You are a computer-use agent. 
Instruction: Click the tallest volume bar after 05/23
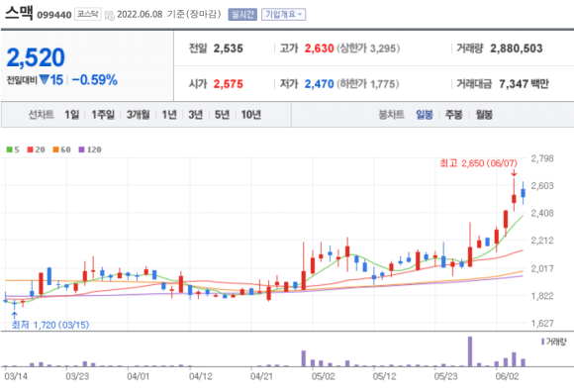(470, 351)
